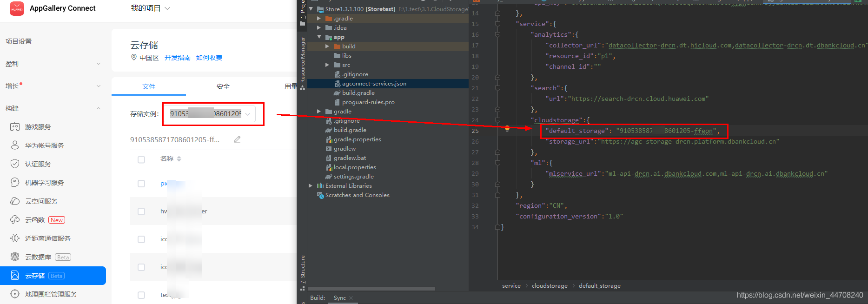Click the yellow lightbulb intention icon in editor
Viewport: 868px width, 304px height.
pos(507,129)
